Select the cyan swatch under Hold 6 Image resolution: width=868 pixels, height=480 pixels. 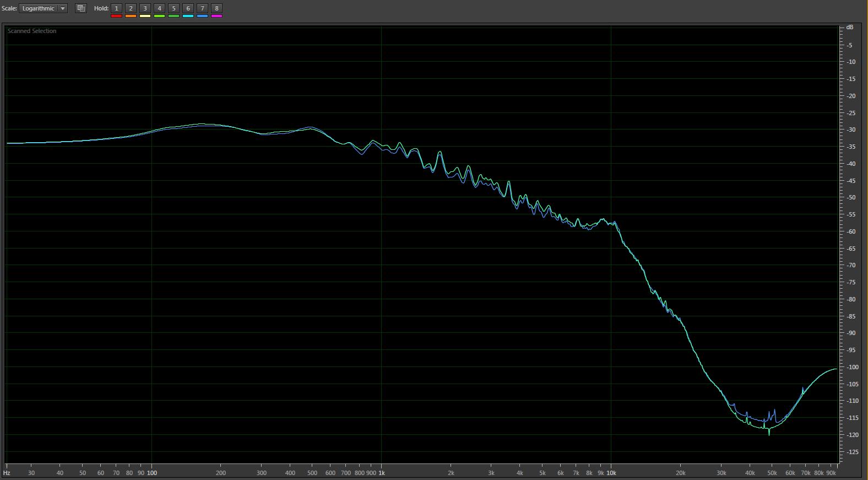[188, 16]
